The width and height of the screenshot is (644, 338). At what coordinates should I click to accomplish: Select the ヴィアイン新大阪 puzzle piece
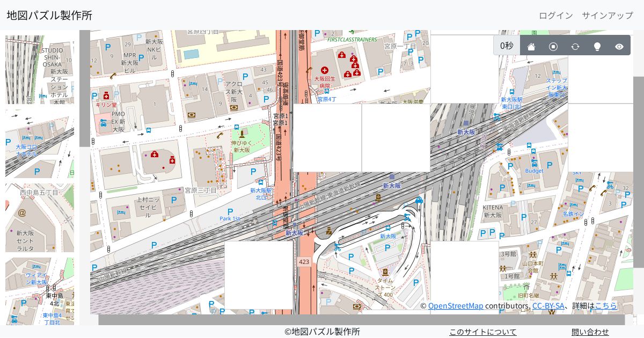[x=40, y=291]
